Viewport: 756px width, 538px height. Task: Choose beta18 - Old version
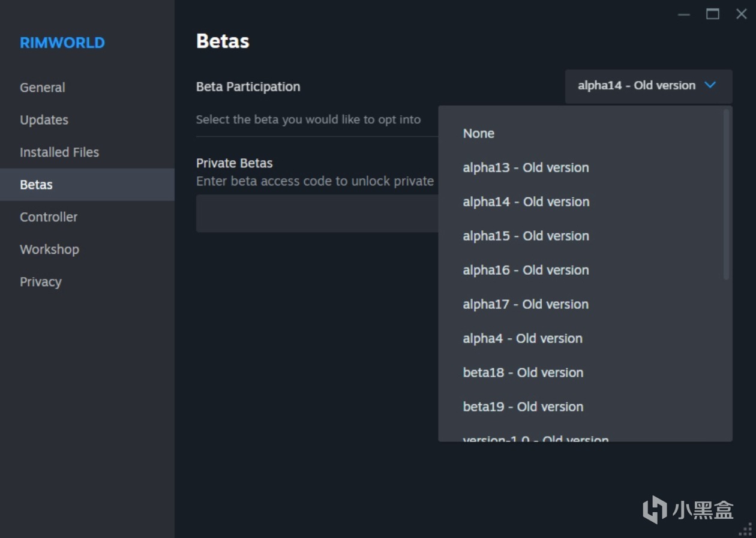[x=581, y=373]
